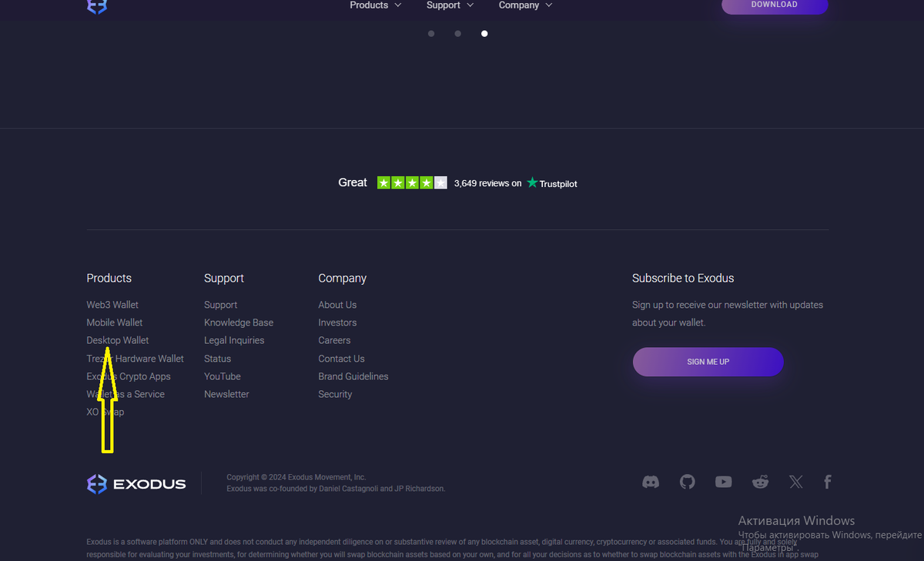The image size is (924, 561).
Task: Click the Products footer column heading
Action: (109, 278)
